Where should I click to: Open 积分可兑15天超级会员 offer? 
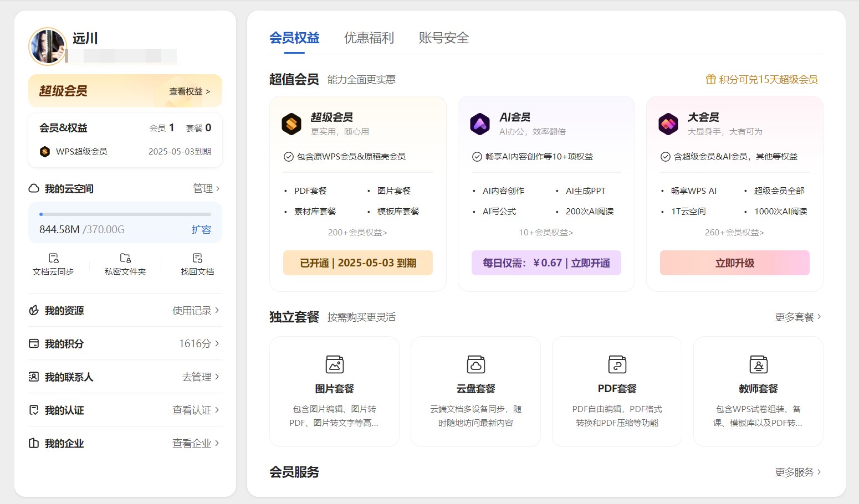pos(768,79)
